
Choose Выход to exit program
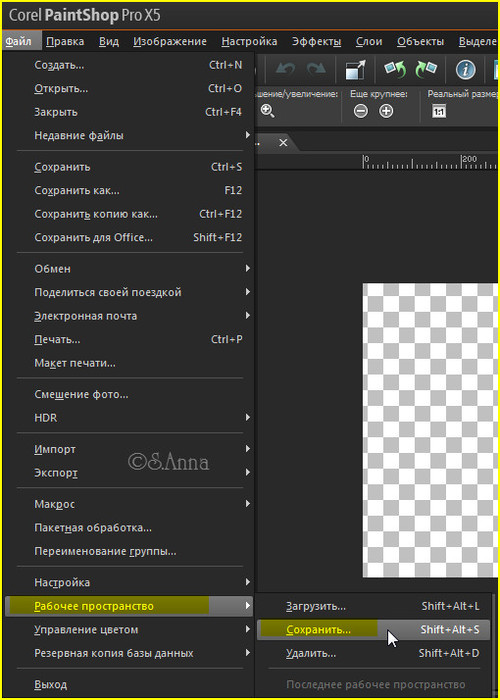129,684
